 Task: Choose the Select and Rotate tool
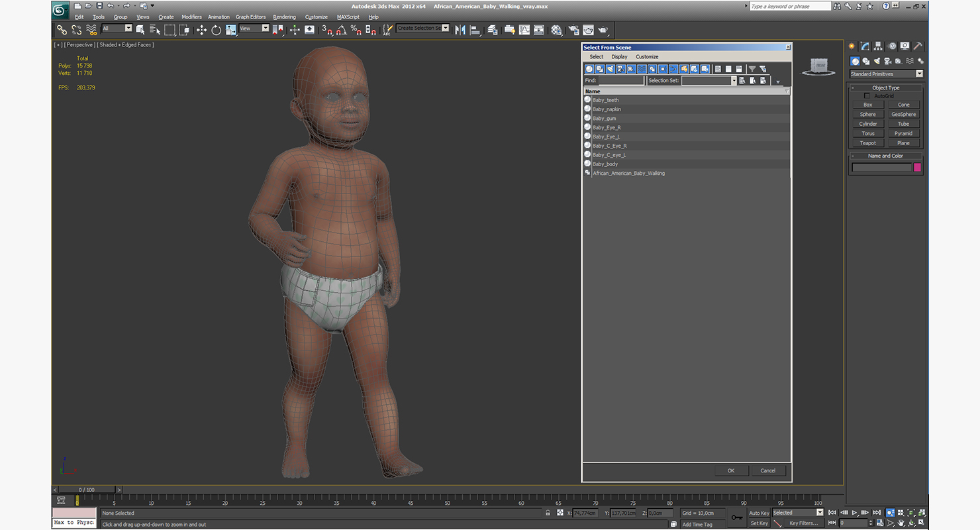(216, 30)
